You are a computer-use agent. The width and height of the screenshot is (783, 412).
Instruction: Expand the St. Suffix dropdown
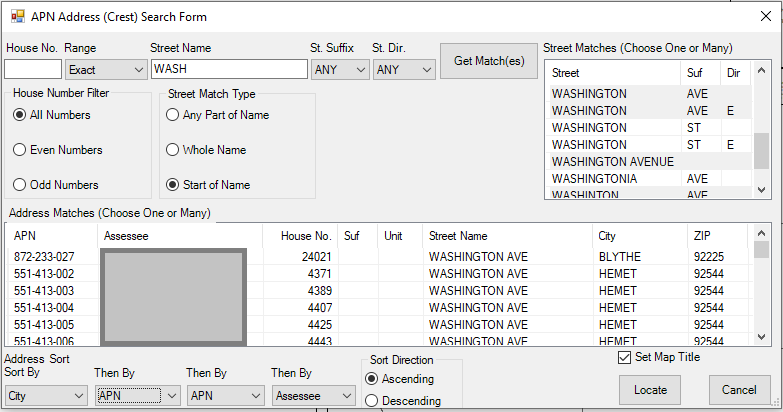pos(340,70)
